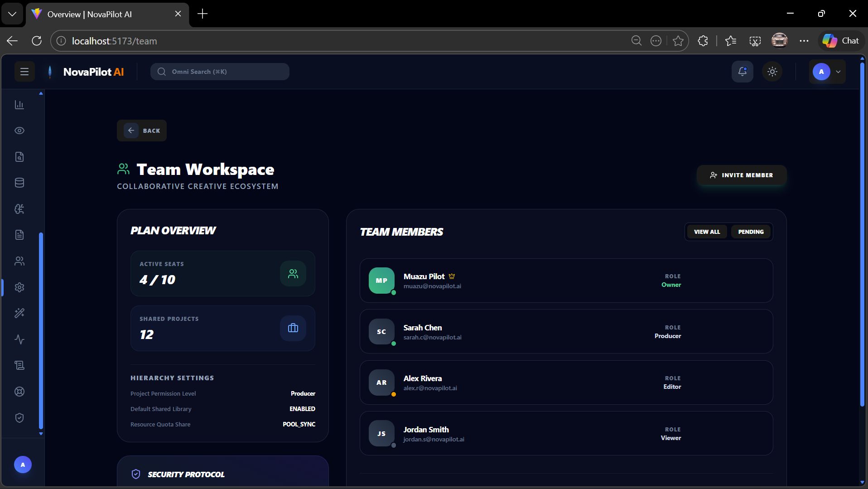868x489 pixels.
Task: Reload the page in browser
Action: (37, 41)
